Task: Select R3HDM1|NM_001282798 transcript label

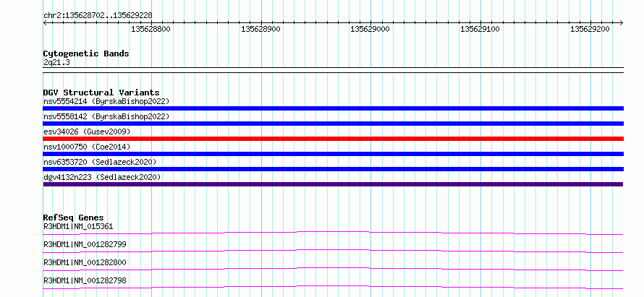Action: pos(85,280)
